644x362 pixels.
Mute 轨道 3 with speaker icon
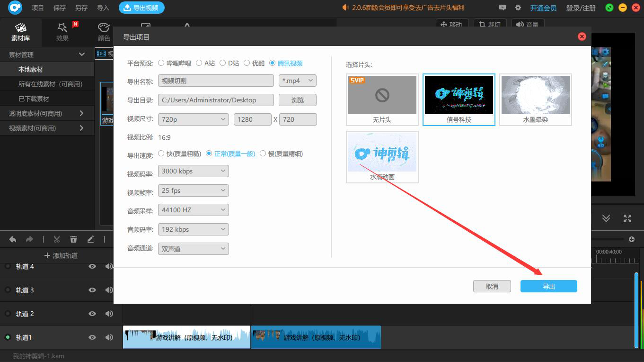click(x=109, y=290)
